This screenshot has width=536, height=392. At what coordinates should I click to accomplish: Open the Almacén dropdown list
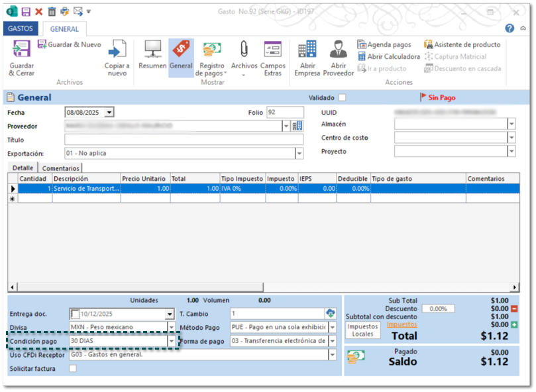click(x=511, y=124)
